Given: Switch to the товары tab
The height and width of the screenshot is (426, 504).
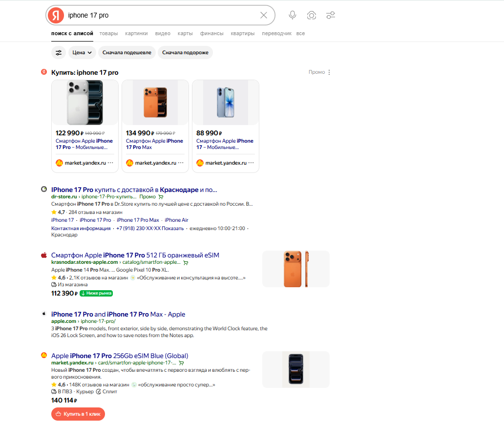Looking at the screenshot, I should tap(108, 34).
